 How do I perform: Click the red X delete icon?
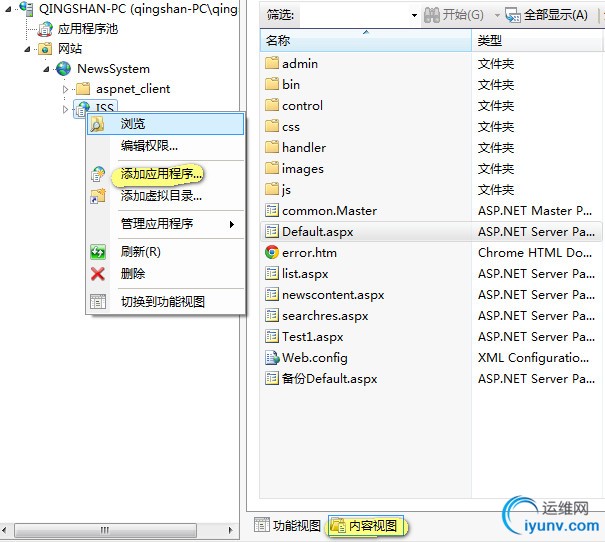pos(98,274)
